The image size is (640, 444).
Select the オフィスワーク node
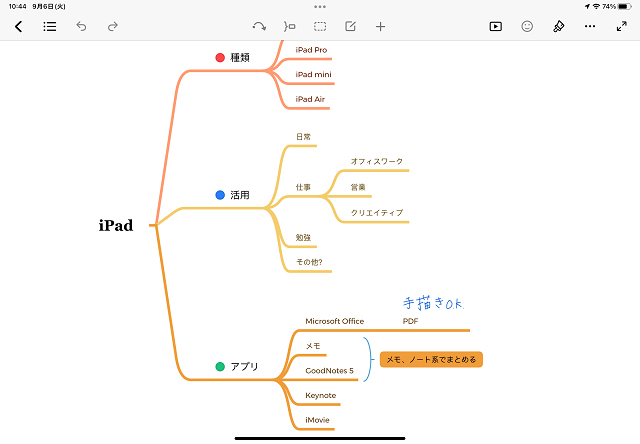[377, 162]
